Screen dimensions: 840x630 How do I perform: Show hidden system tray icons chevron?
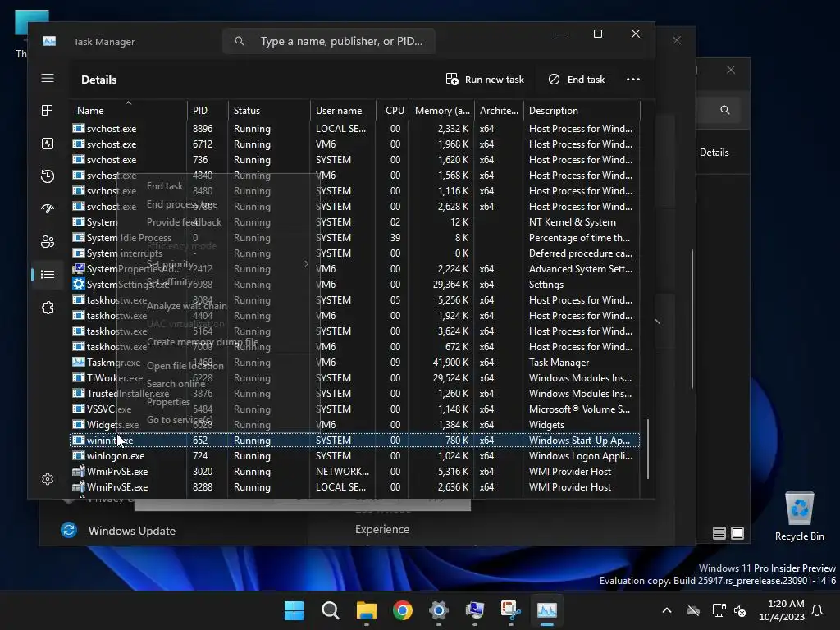[667, 610]
